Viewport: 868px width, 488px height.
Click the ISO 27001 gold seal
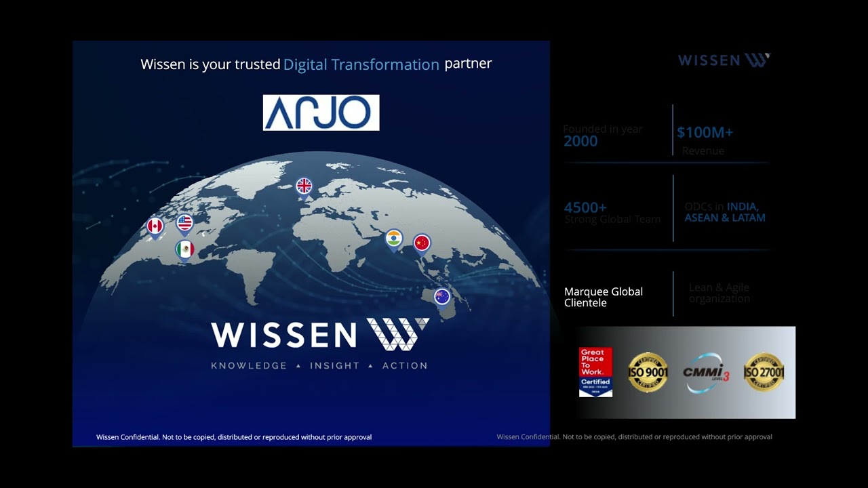tap(764, 372)
